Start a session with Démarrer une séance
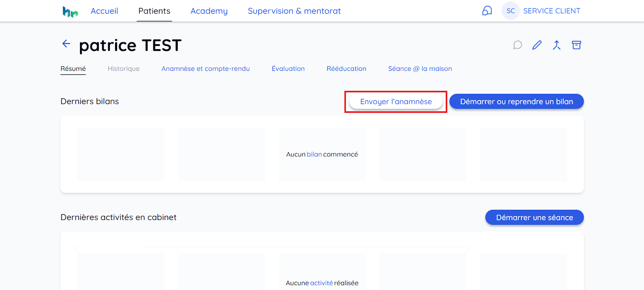Image resolution: width=644 pixels, height=290 pixels. coord(535,217)
